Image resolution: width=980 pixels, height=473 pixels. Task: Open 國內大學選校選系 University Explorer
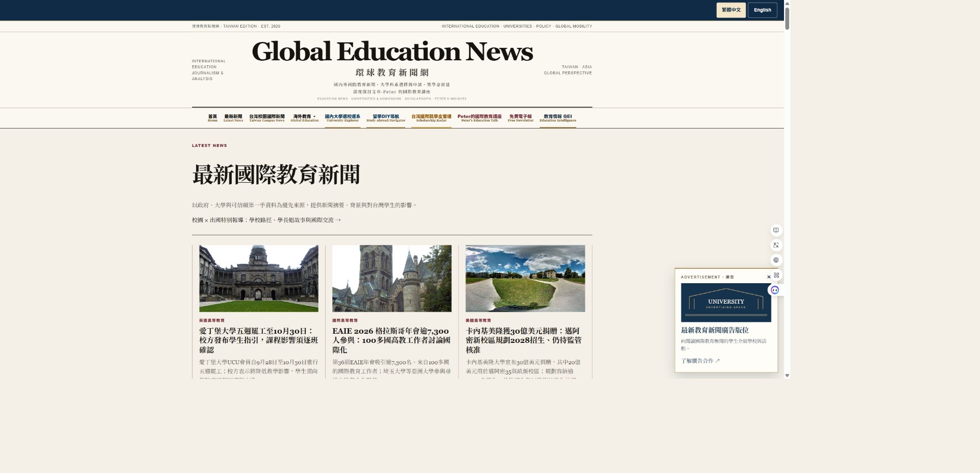click(342, 118)
